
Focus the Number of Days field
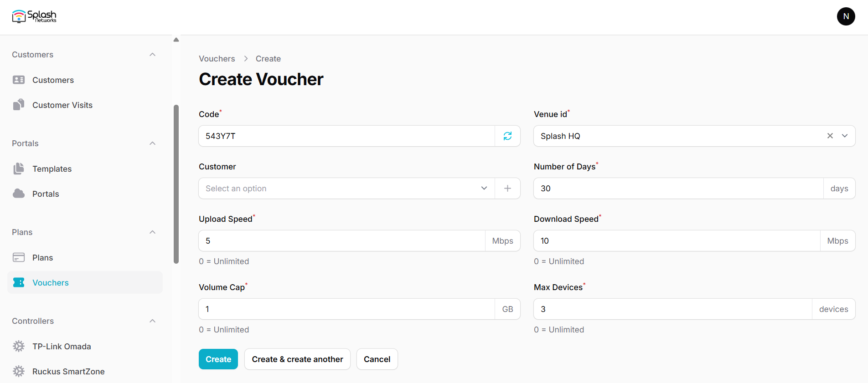(678, 189)
